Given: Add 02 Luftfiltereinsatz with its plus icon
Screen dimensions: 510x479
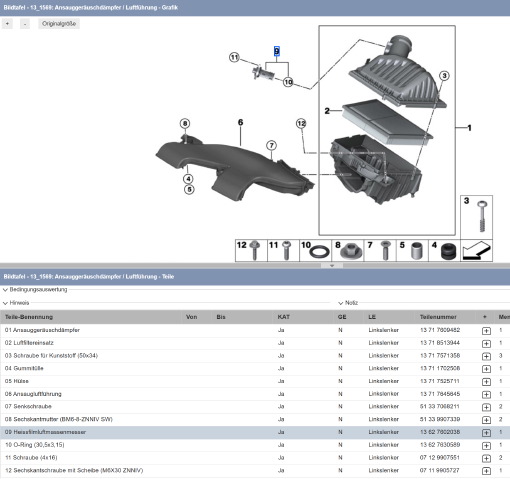Looking at the screenshot, I should pyautogui.click(x=486, y=343).
